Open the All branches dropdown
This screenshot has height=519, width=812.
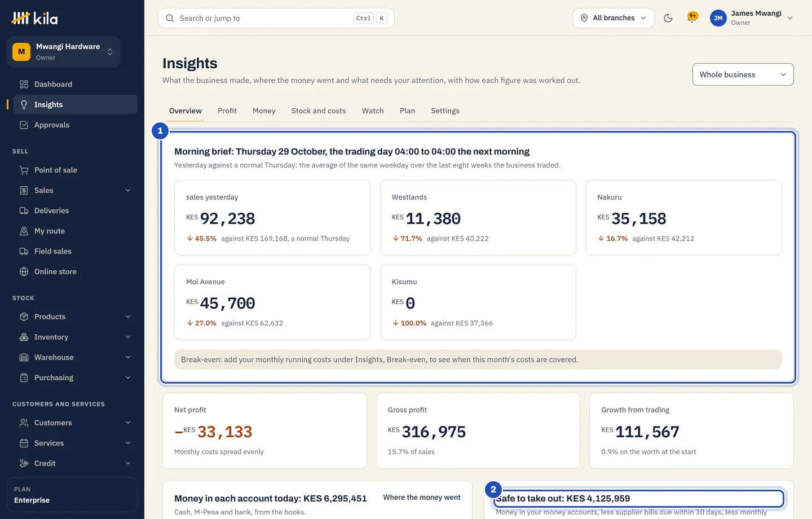pyautogui.click(x=613, y=18)
